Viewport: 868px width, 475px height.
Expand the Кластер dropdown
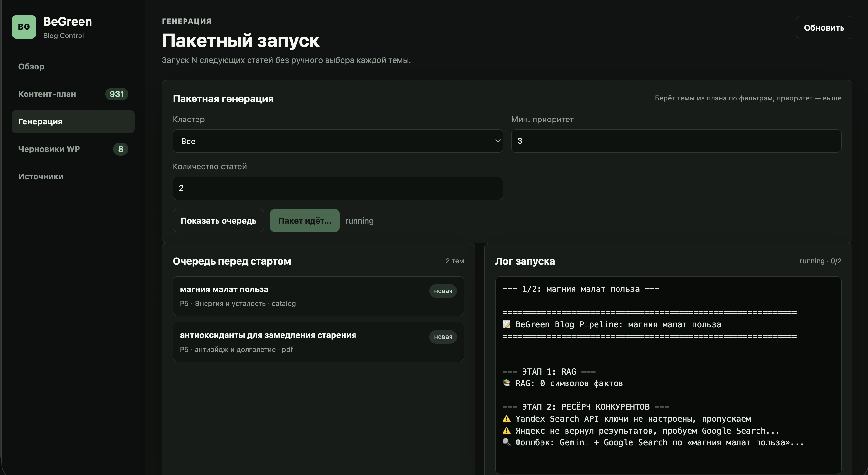pos(338,141)
